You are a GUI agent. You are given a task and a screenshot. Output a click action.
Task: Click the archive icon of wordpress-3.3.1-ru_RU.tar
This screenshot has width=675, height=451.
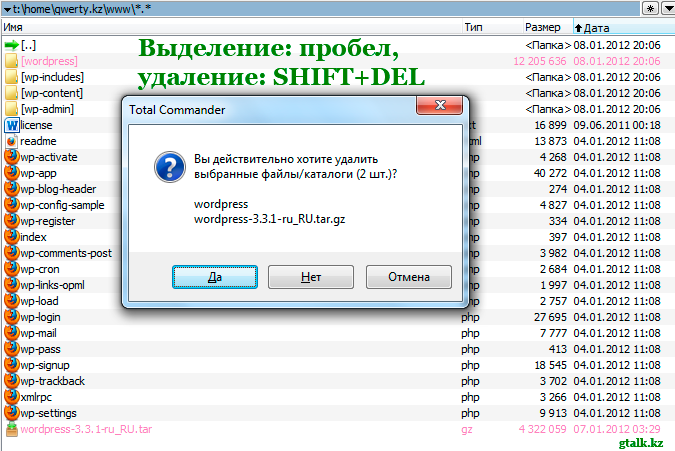coord(12,429)
